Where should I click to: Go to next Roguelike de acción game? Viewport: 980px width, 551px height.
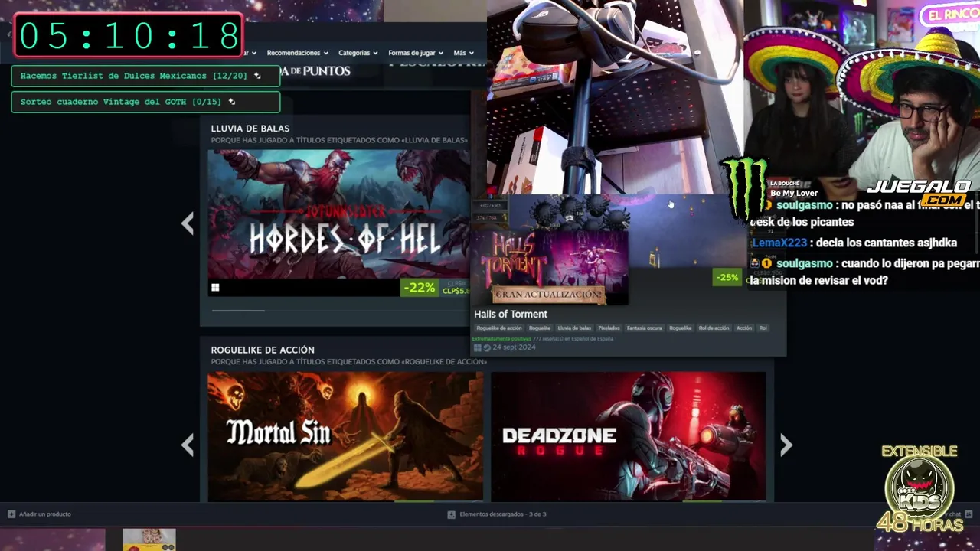point(786,445)
